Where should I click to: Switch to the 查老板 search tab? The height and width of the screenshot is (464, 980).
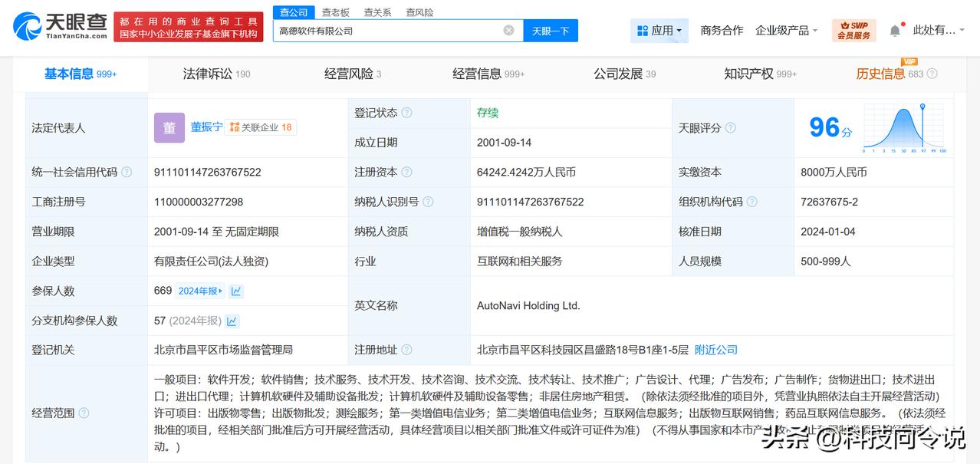tap(335, 12)
